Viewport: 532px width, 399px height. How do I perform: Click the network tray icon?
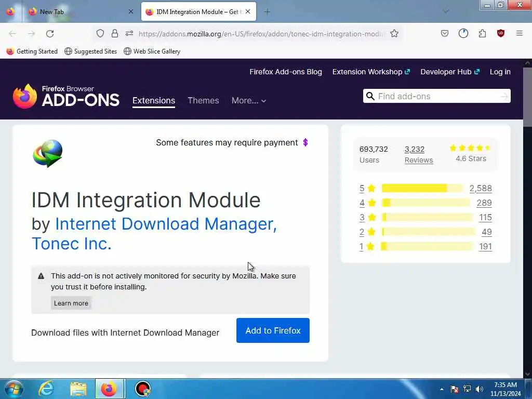(467, 389)
